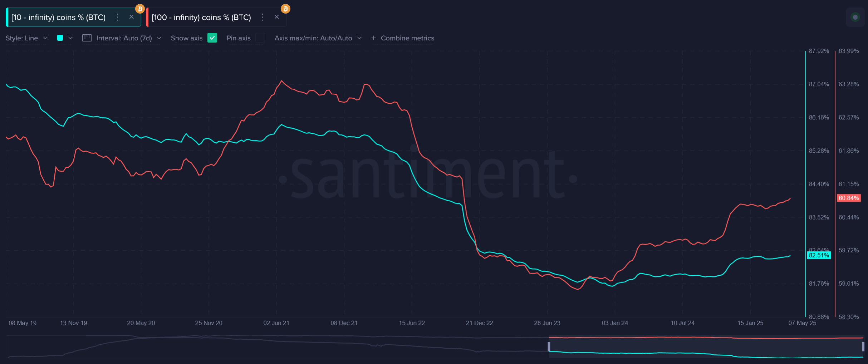Click the green status indicator in top-right corner

(x=855, y=17)
